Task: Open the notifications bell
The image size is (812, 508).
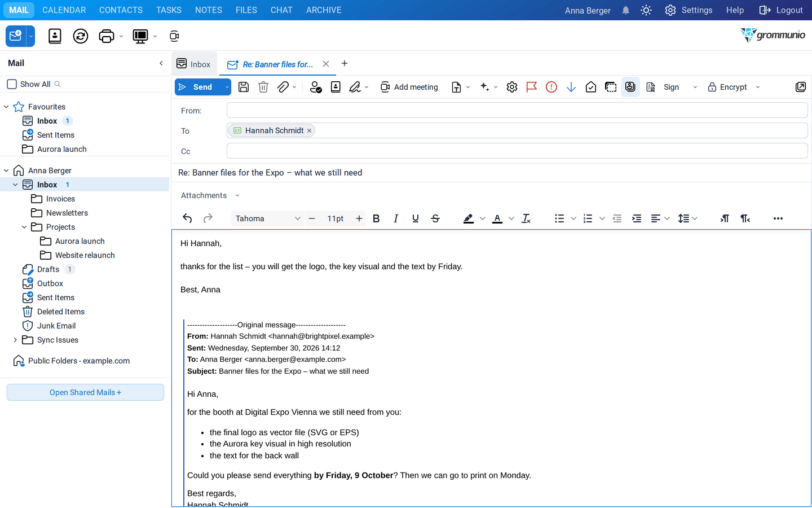Action: click(626, 10)
